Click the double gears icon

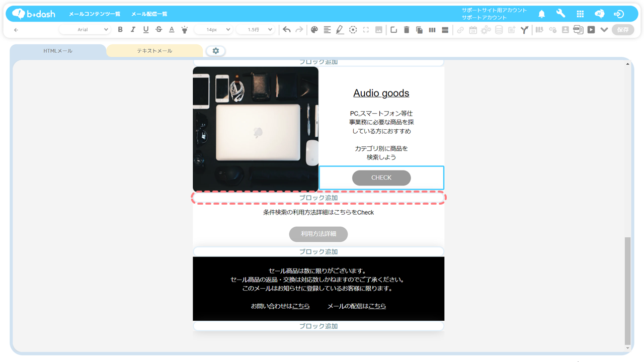tap(486, 30)
